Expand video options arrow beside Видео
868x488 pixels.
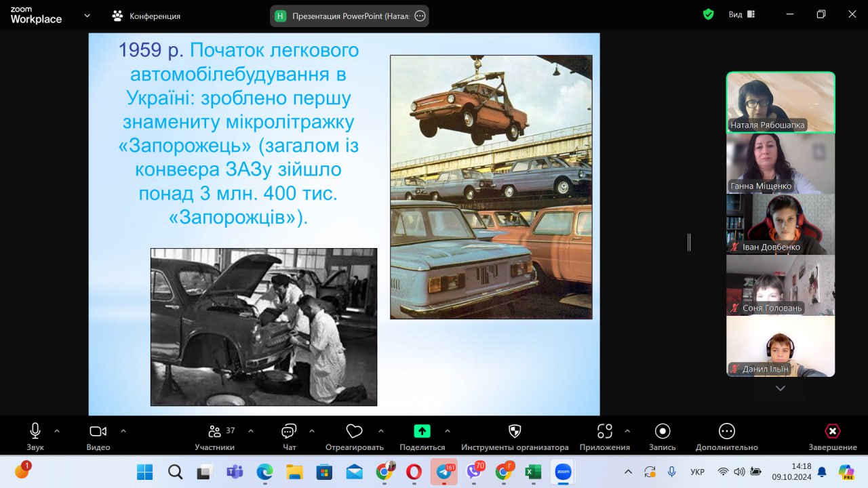tap(123, 430)
